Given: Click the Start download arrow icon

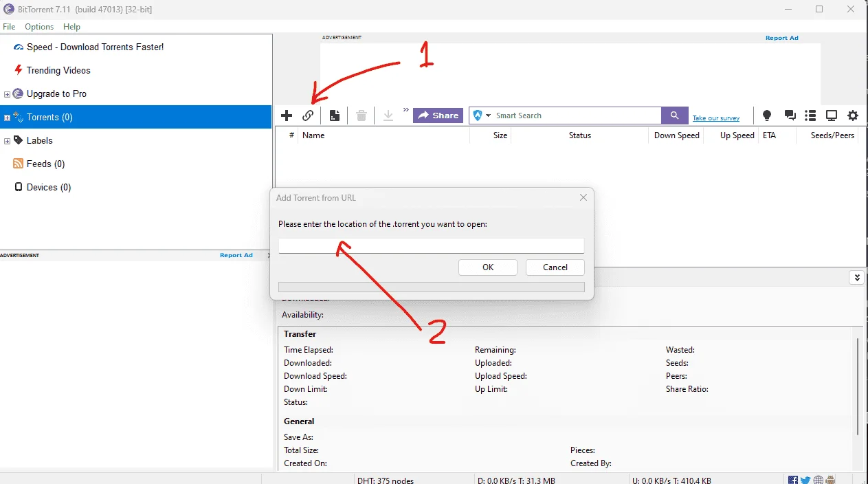Looking at the screenshot, I should [388, 115].
